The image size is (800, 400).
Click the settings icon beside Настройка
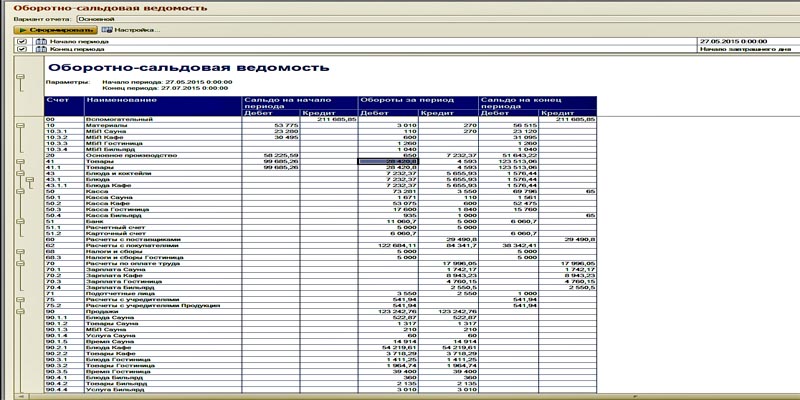pos(106,30)
